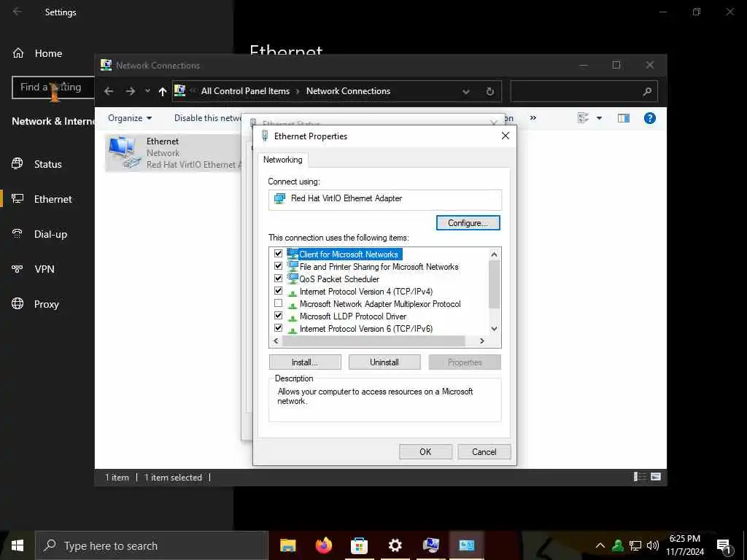Click left arrow of horizontal scrollbar
The image size is (747, 560).
[275, 341]
